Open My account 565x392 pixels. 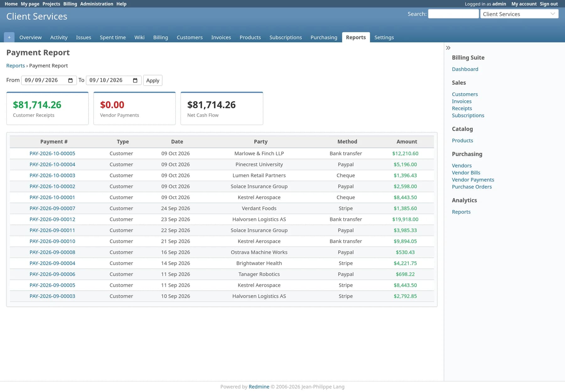point(524,4)
